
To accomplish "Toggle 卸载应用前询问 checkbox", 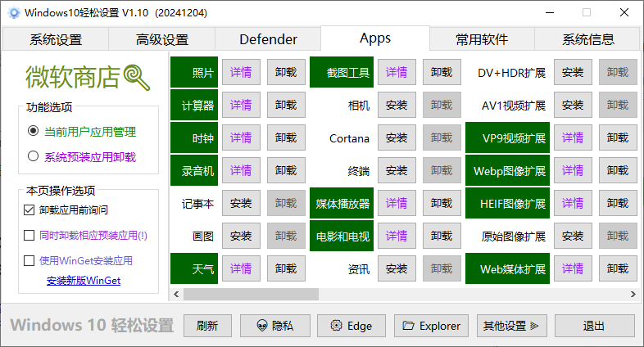I will pyautogui.click(x=29, y=210).
